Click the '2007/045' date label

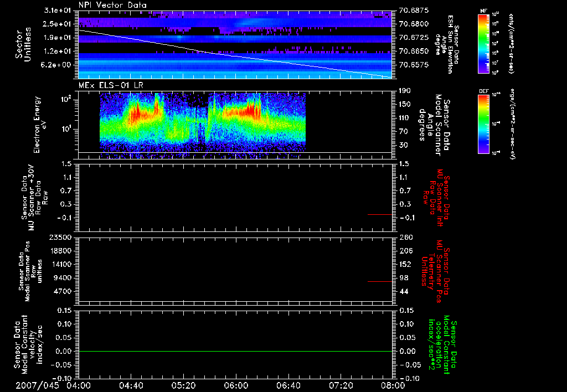tap(37, 385)
